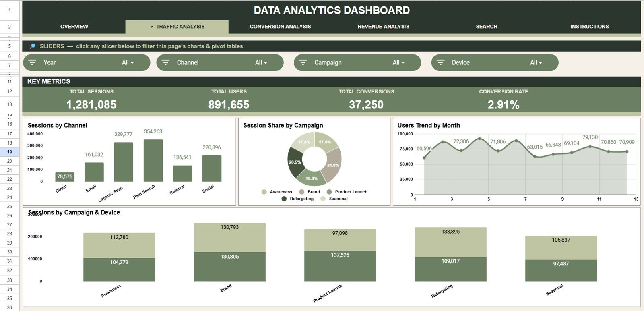Screen dimensions: 644x311
Task: Click the 17.8% donut slice
Action: click(325, 142)
